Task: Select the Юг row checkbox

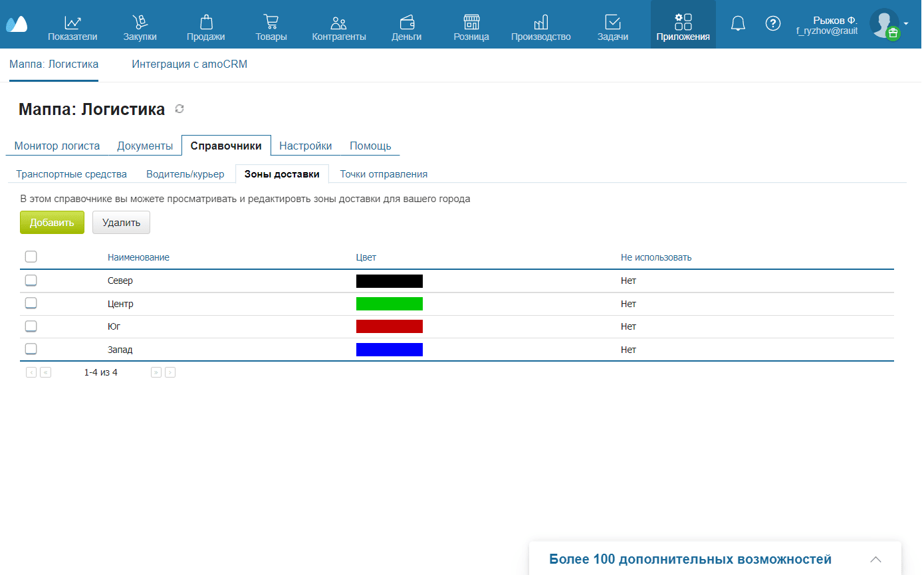Action: [x=31, y=326]
